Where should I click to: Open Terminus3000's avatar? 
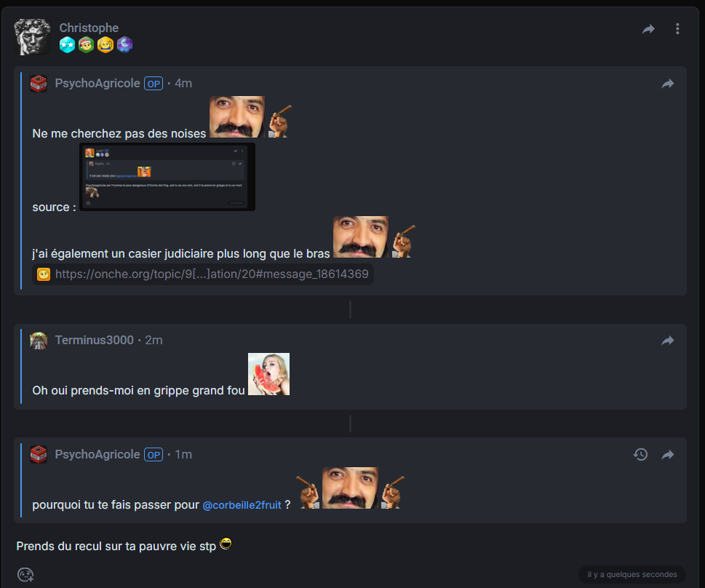pyautogui.click(x=39, y=341)
